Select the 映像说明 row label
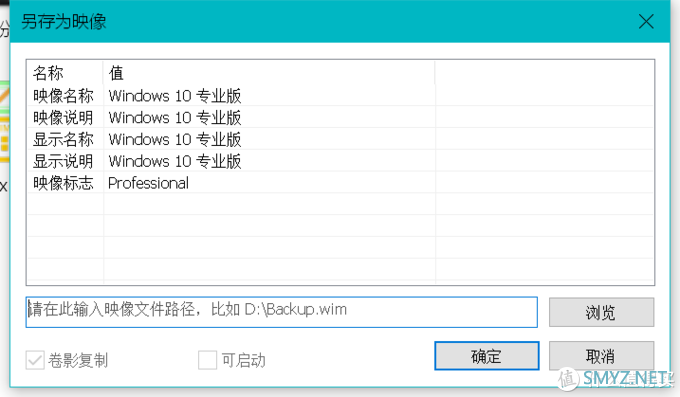Screen dimensions: 680x397 tap(63, 118)
